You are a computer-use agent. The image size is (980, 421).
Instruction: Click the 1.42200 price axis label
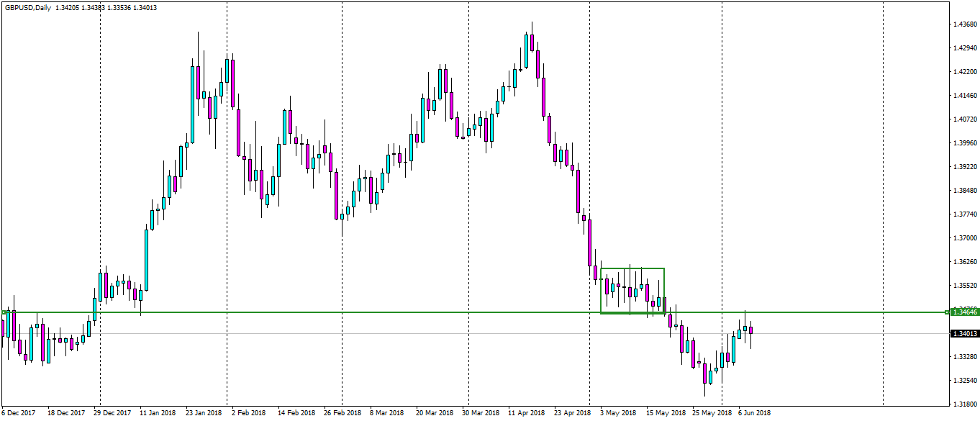click(964, 72)
